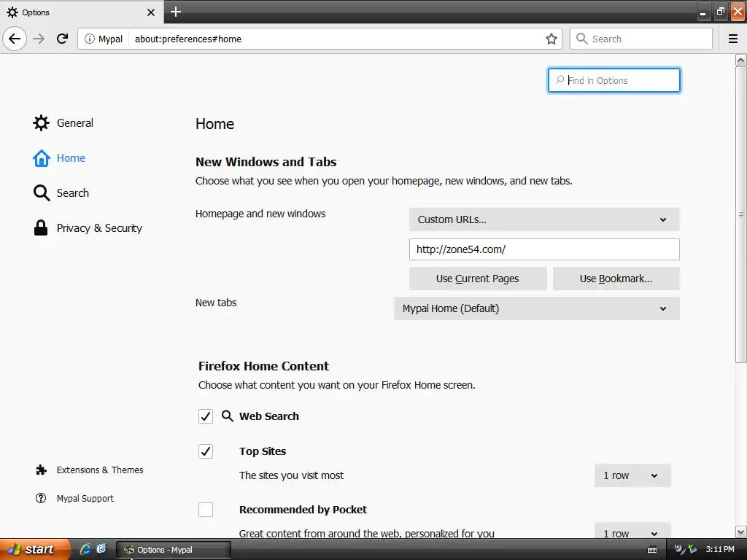The image size is (747, 560).
Task: Click the magnifier icon beside Web Search
Action: pos(228,416)
